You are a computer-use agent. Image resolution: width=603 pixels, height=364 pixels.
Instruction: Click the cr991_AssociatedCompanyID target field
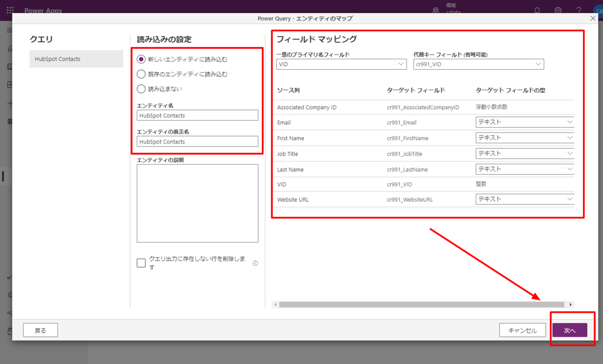tap(423, 107)
